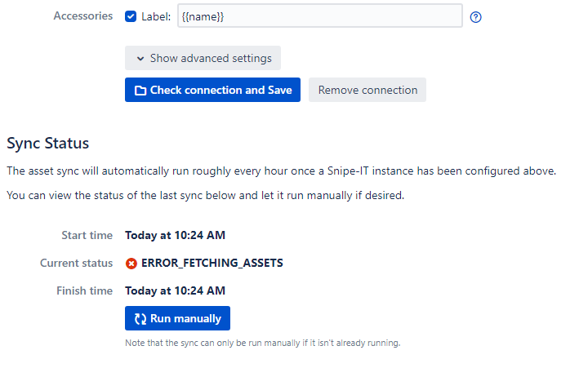The height and width of the screenshot is (368, 588).
Task: Click the chevron beside Show advanced settings
Action: 140,59
